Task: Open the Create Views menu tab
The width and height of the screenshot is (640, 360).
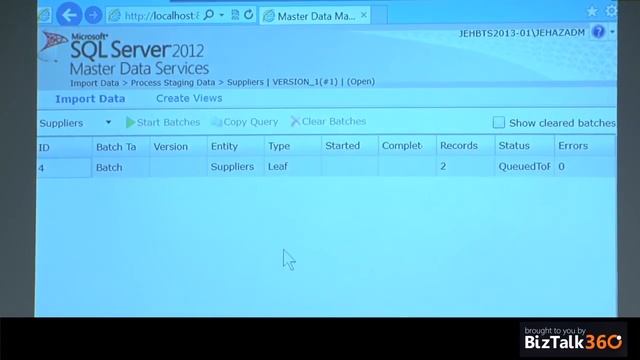Action: click(x=189, y=98)
